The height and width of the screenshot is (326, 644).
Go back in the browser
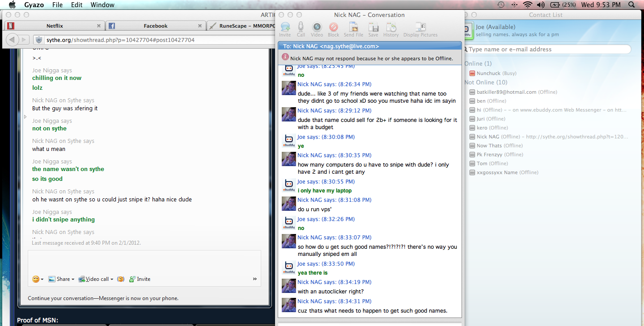(x=12, y=40)
